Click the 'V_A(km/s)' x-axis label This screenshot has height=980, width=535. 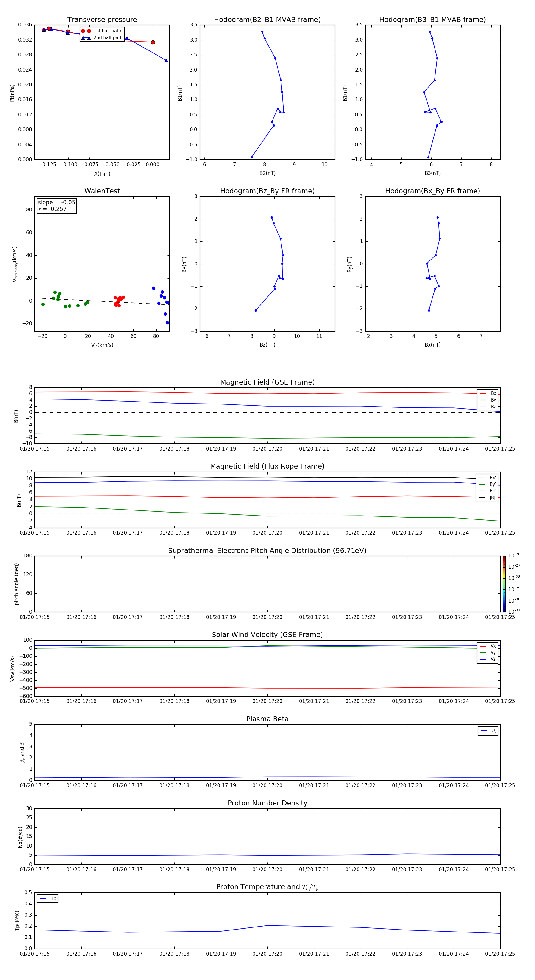tap(102, 345)
